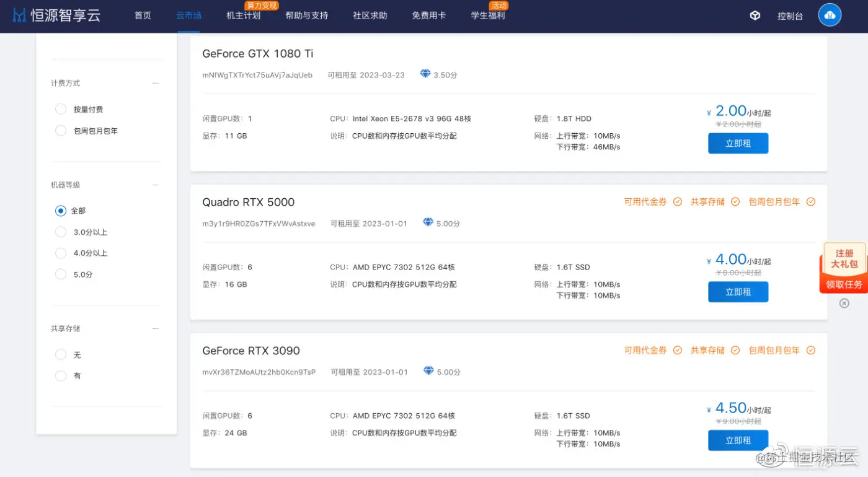Open the 控制台 link

[790, 16]
